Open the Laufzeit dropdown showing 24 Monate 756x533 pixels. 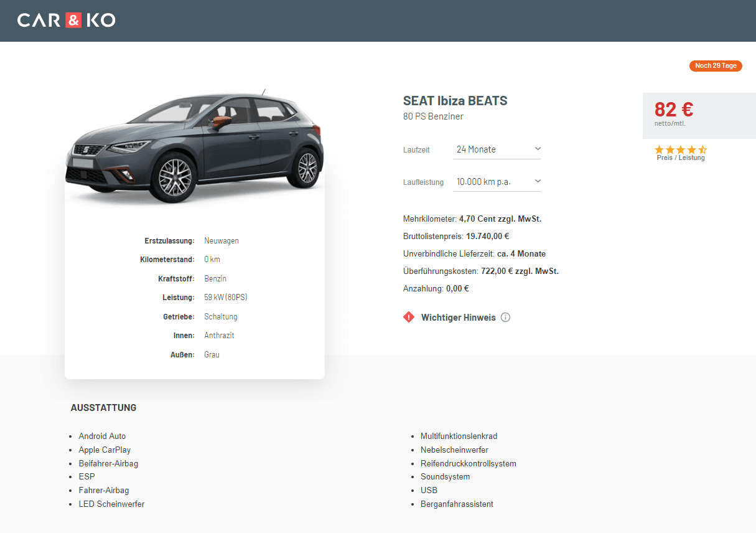pyautogui.click(x=497, y=149)
